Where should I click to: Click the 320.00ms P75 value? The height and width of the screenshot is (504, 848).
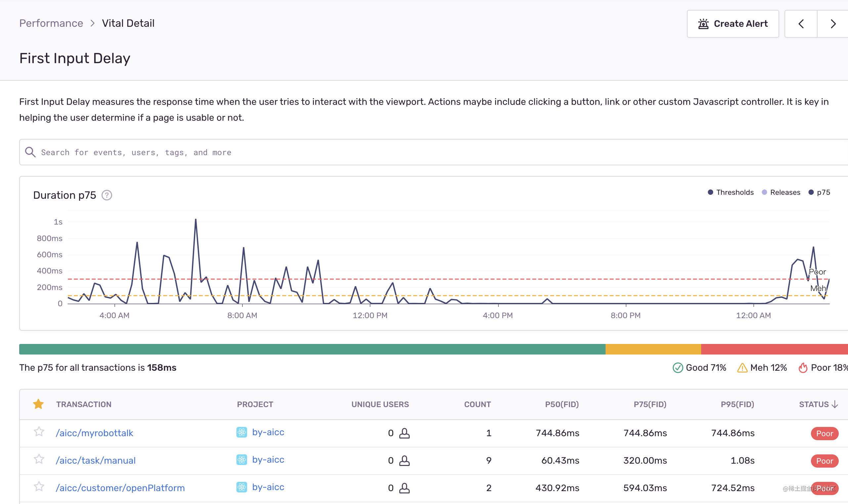[x=645, y=461]
